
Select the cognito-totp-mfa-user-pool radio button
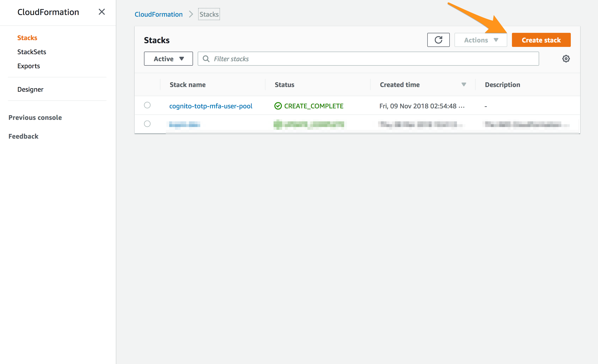point(147,105)
